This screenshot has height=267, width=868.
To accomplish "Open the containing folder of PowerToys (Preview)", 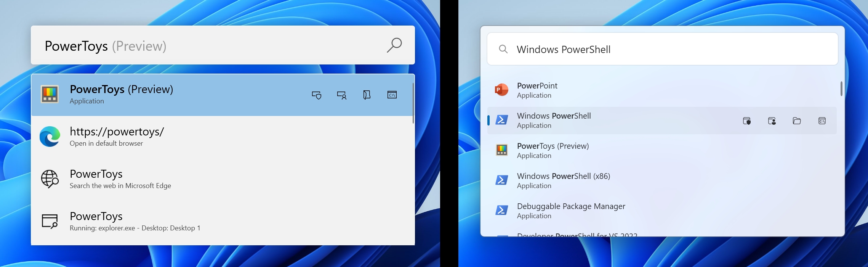I will point(367,95).
